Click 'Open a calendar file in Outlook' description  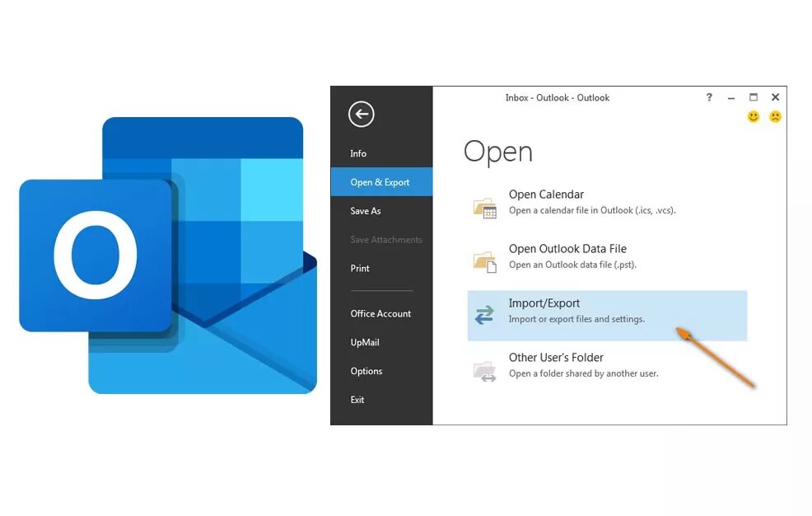pos(592,210)
